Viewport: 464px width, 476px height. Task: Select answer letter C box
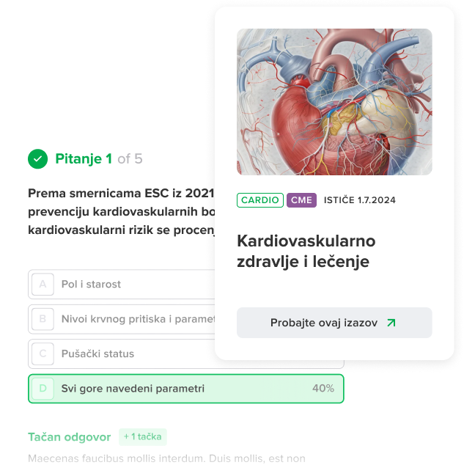pos(43,354)
